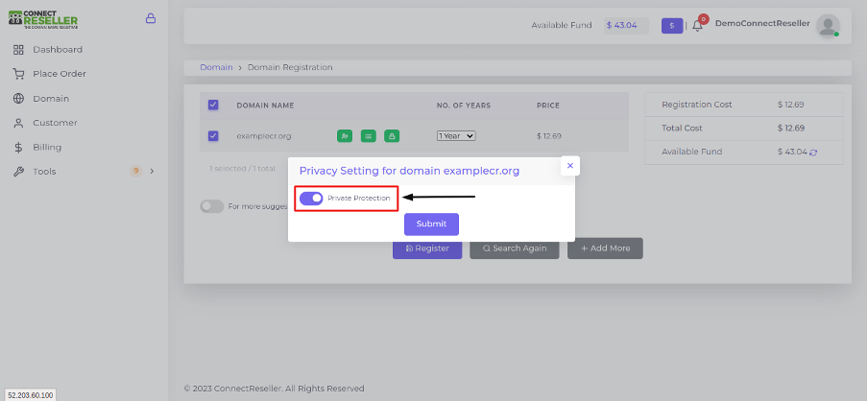Click the Domain breadcrumb link

point(216,67)
